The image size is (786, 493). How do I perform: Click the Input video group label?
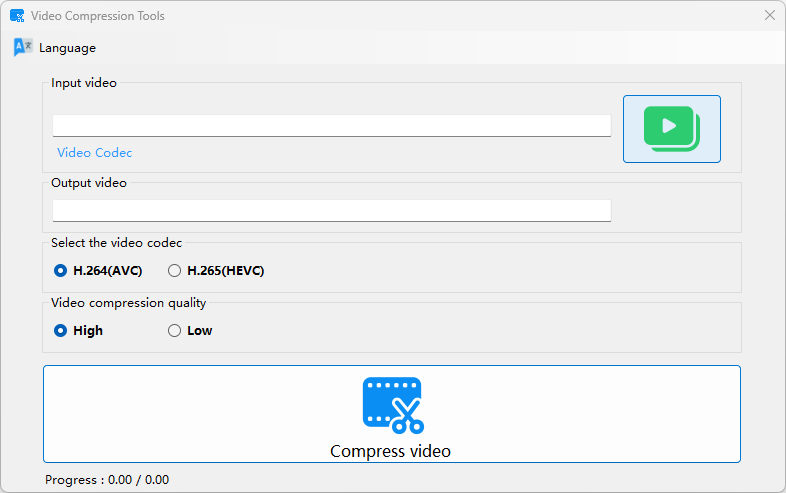pyautogui.click(x=84, y=83)
